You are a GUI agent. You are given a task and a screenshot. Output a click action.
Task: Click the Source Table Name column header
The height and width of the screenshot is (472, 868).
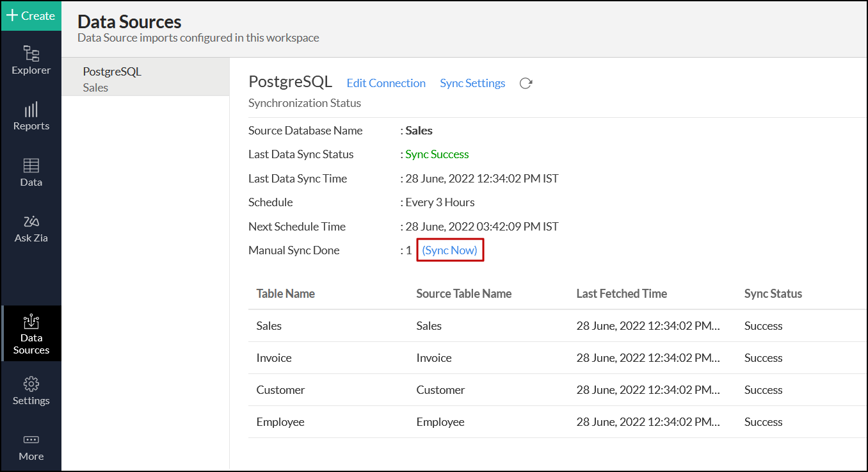tap(463, 294)
